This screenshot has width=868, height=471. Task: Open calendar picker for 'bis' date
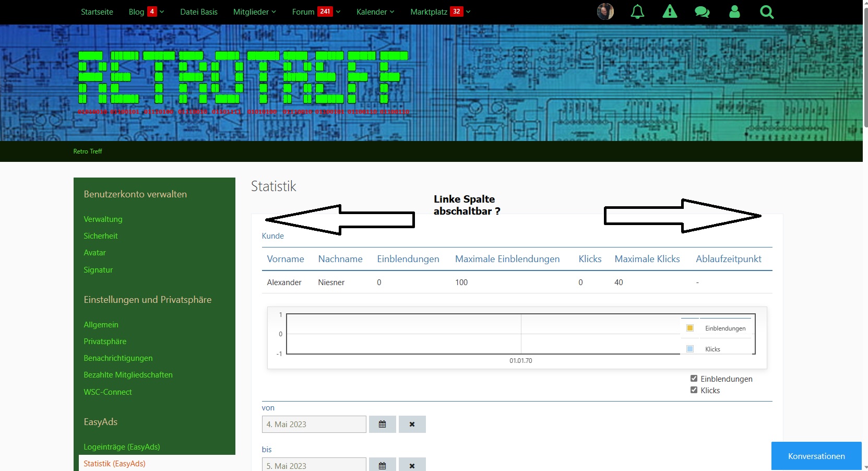coord(382,466)
